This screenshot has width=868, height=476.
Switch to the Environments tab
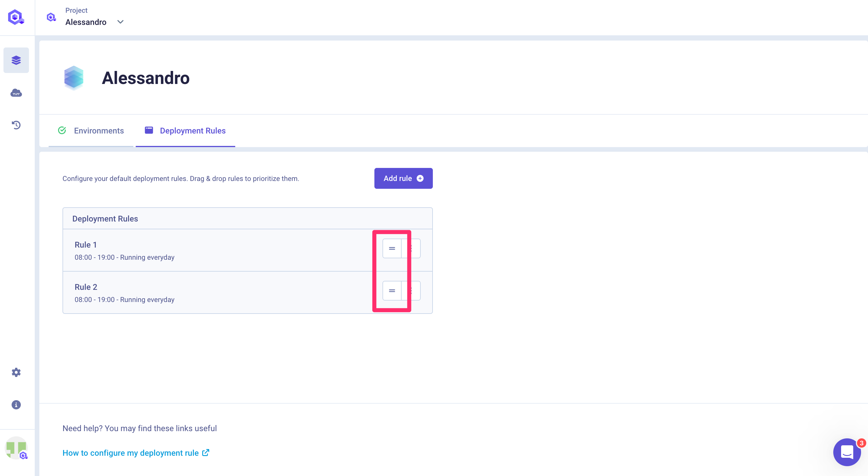[91, 131]
